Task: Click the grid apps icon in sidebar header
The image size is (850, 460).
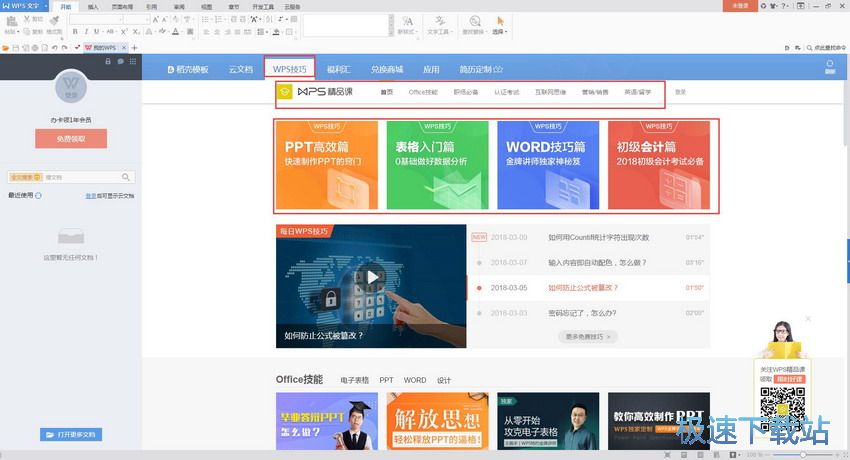Action: (x=133, y=61)
